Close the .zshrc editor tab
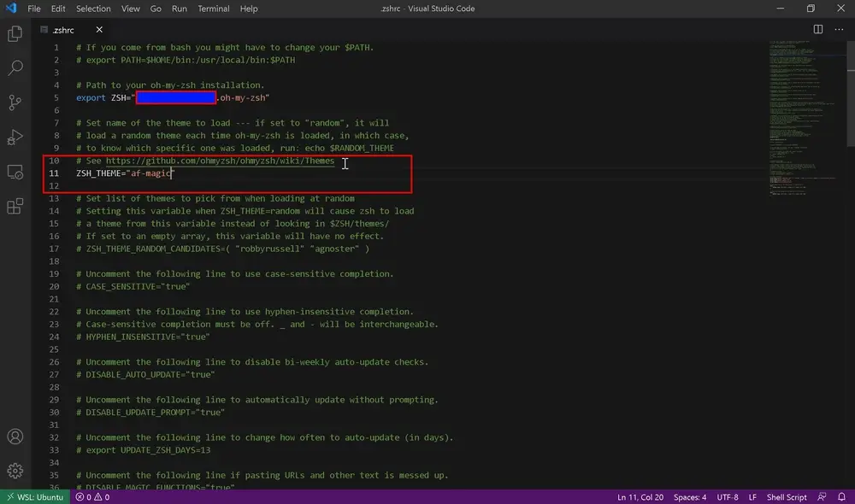The height and width of the screenshot is (504, 855). click(99, 29)
